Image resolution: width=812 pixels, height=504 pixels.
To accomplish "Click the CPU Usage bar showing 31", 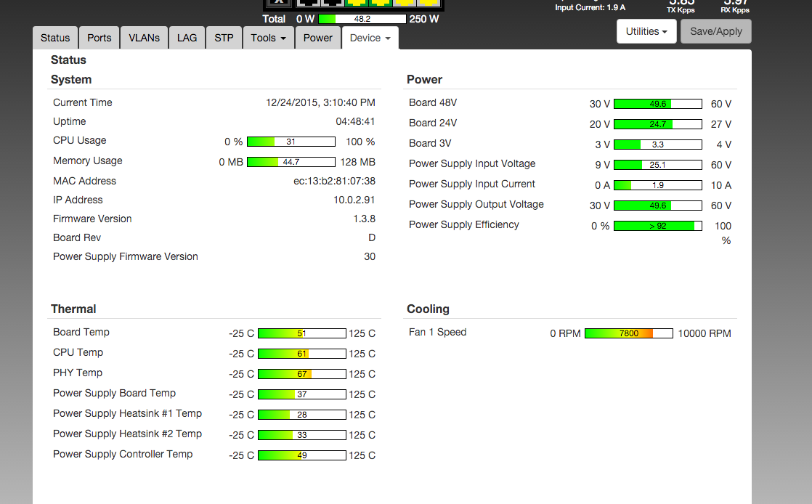I will (291, 142).
